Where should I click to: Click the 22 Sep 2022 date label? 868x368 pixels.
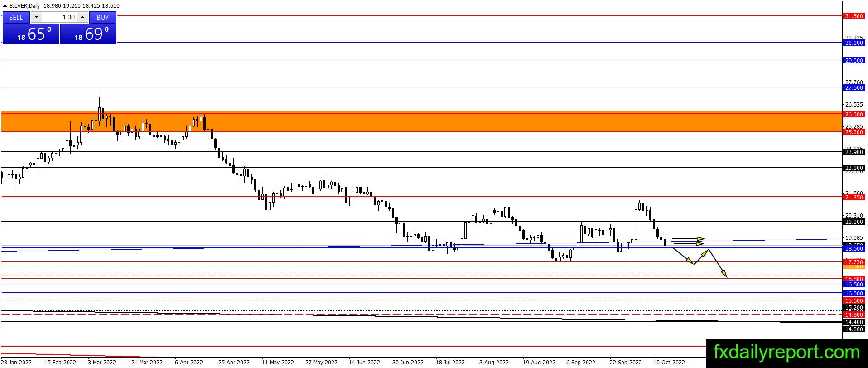click(626, 362)
